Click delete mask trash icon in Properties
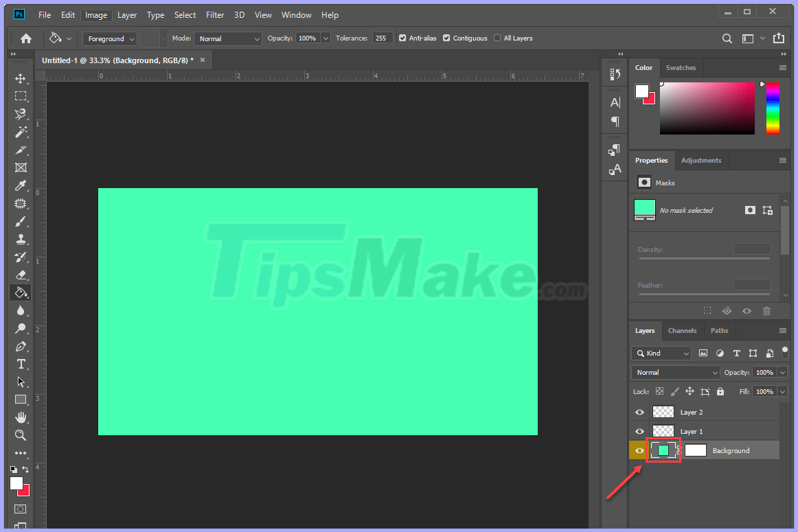 coord(766,311)
